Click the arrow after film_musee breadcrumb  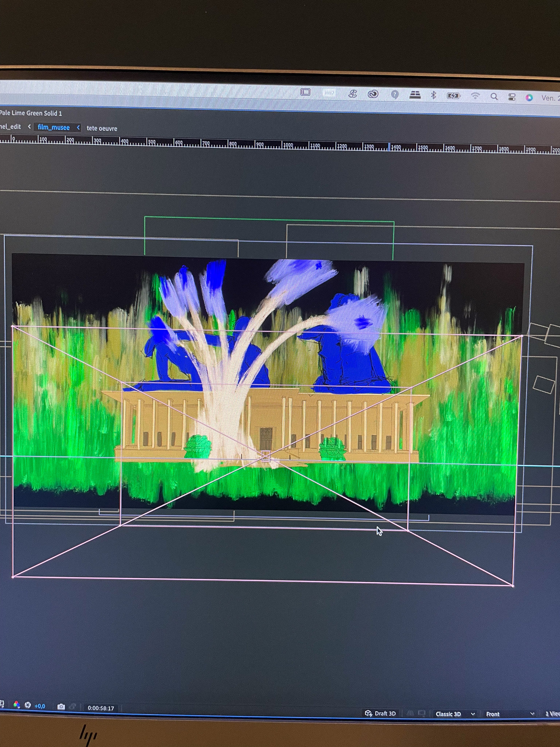pos(78,127)
